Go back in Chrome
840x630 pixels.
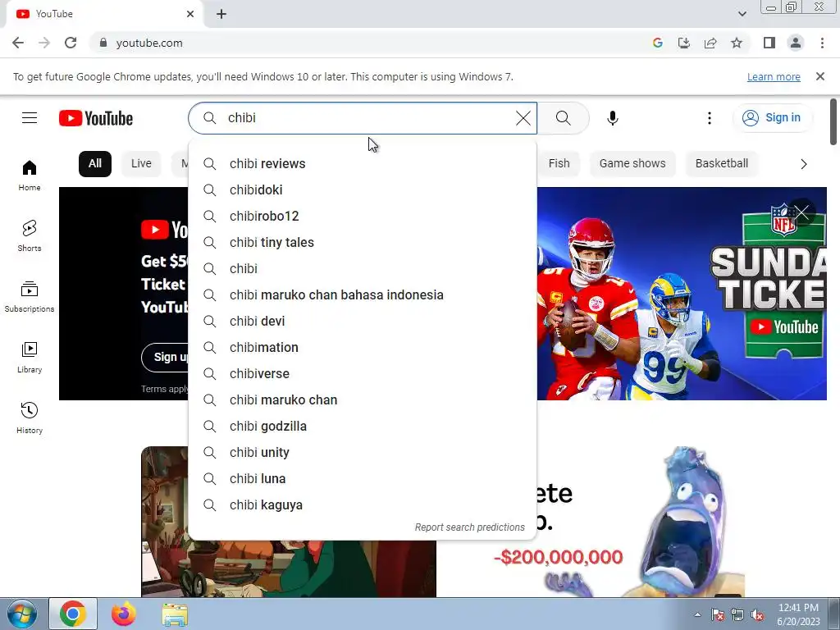coord(18,43)
